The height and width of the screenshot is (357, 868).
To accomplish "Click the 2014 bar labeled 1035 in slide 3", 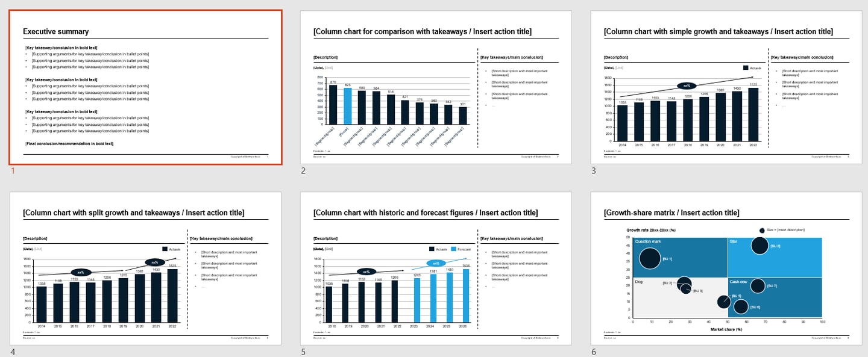I will pos(623,123).
